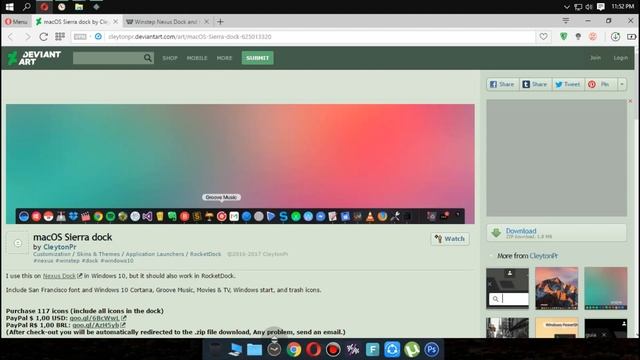Open the clock icon in dock
Image resolution: width=640 pixels, height=360 pixels.
(x=274, y=349)
